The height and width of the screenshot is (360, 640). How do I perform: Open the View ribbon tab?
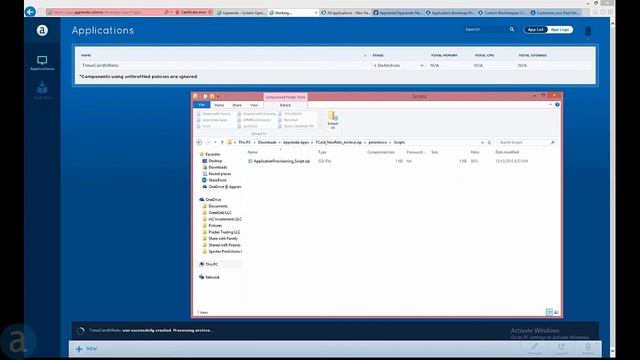click(254, 105)
